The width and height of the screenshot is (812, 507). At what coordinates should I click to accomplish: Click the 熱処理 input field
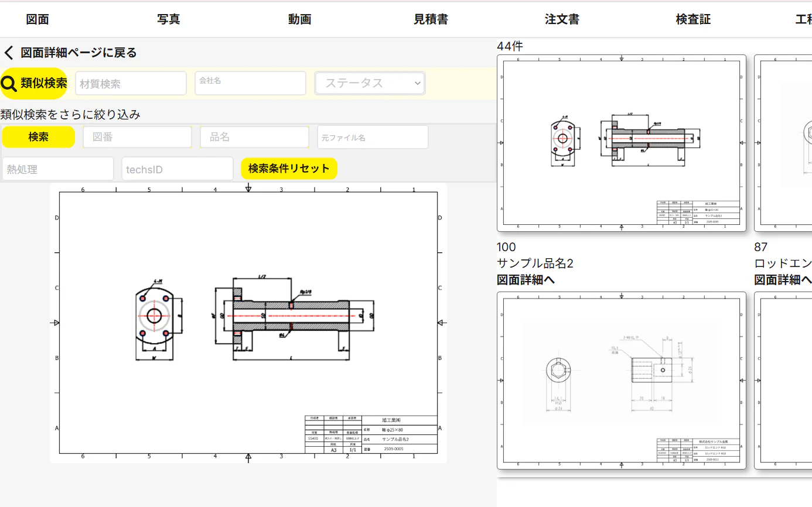pos(58,169)
